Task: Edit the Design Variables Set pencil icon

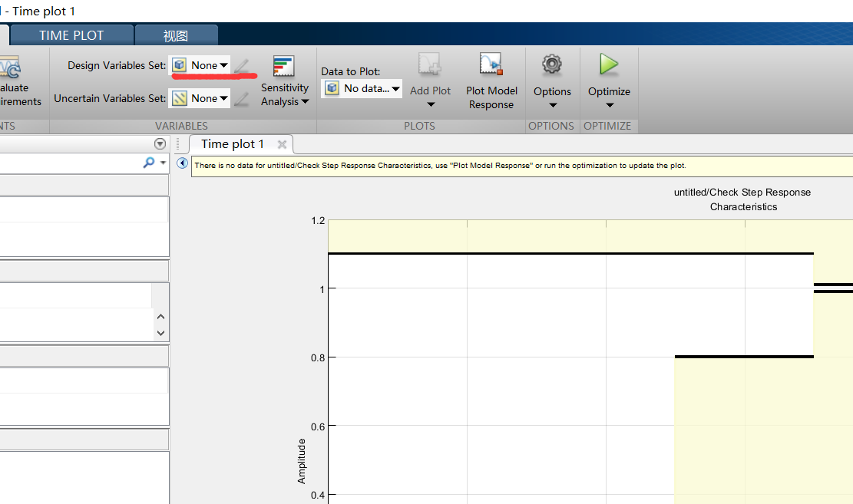Action: point(242,66)
